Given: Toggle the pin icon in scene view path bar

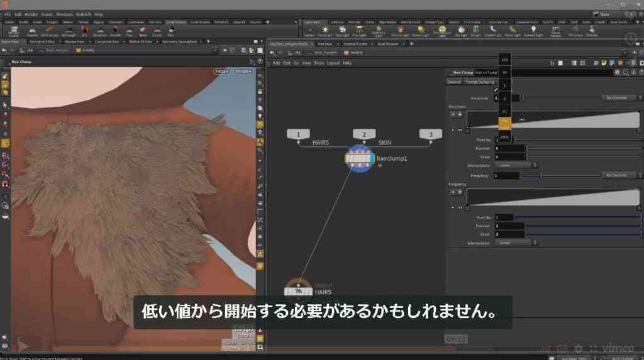Looking at the screenshot, I should (x=225, y=50).
